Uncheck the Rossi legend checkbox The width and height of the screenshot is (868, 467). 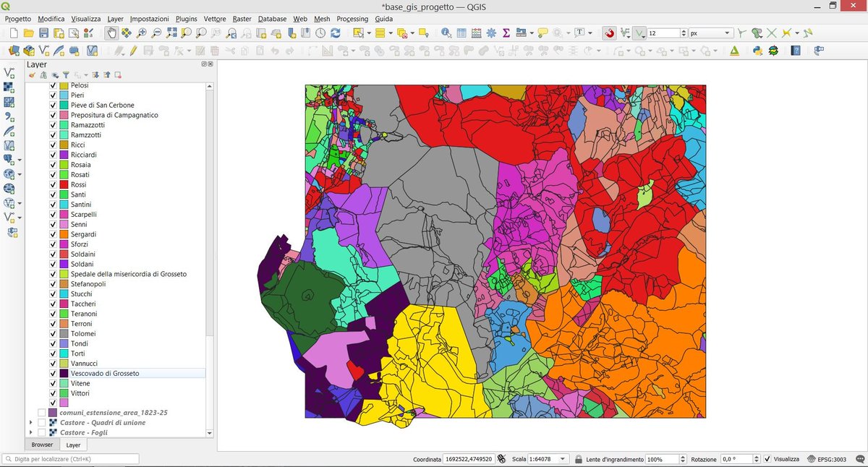53,184
